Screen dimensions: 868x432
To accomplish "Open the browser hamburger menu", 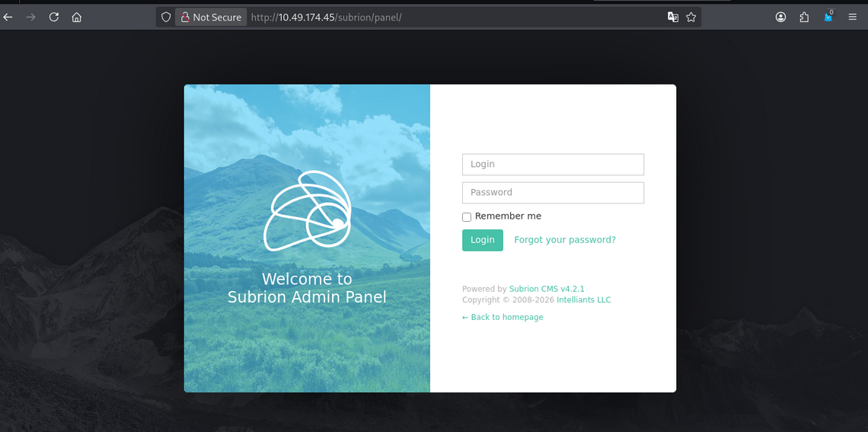I will click(x=853, y=17).
